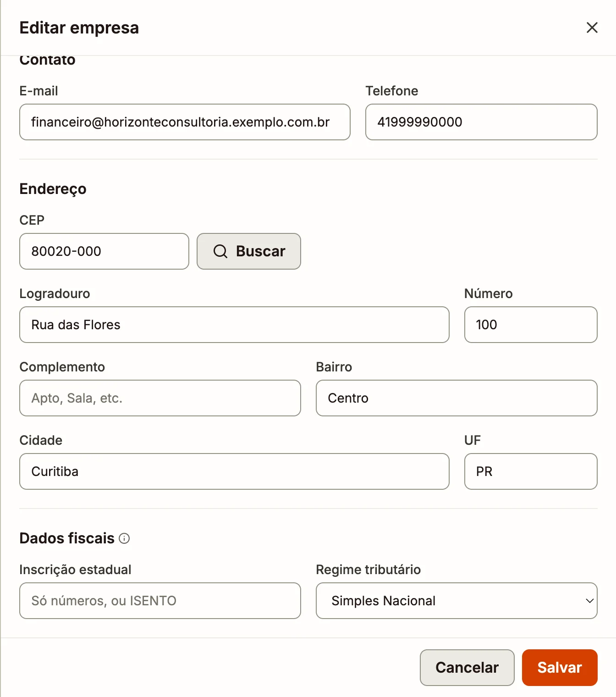This screenshot has width=616, height=697.
Task: Click the Endereço section heading
Action: tap(53, 189)
